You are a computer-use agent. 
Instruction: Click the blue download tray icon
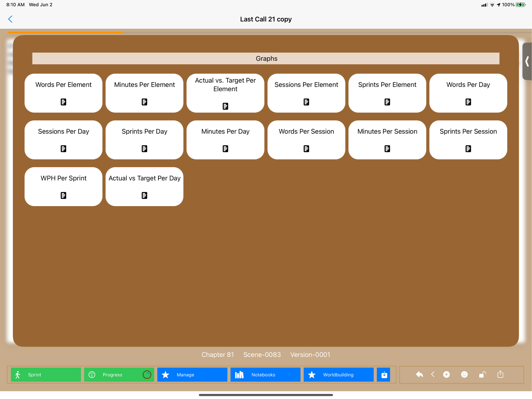tap(384, 375)
